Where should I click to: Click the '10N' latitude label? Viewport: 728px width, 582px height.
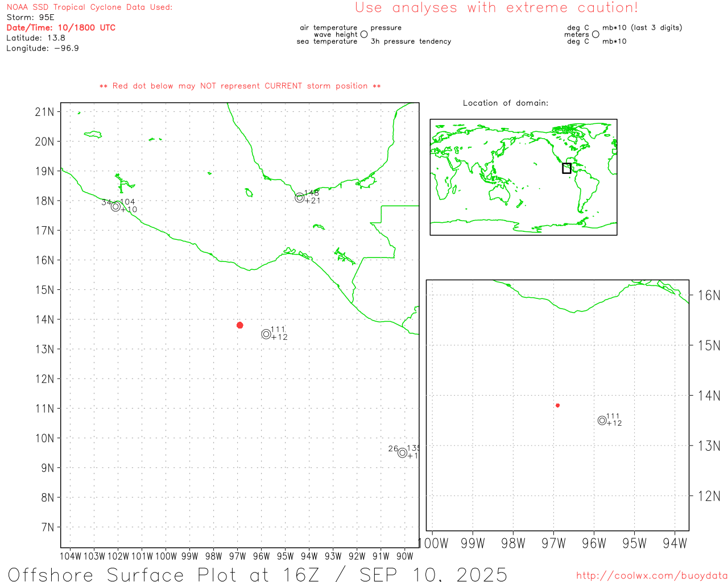coord(45,438)
